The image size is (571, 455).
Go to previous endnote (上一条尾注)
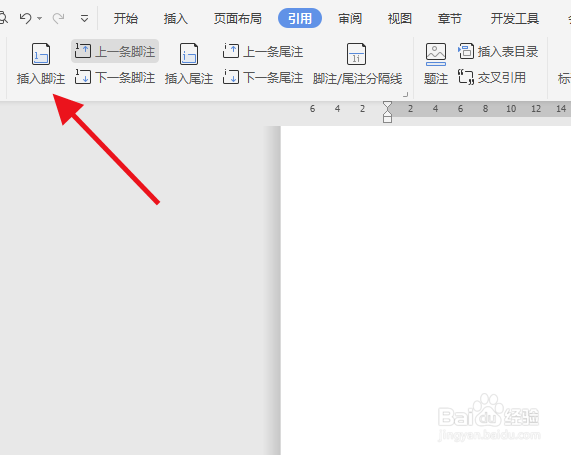pos(263,51)
